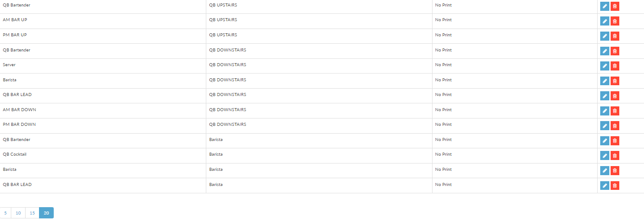Set page size to 15
644x221 pixels.
pyautogui.click(x=32, y=213)
